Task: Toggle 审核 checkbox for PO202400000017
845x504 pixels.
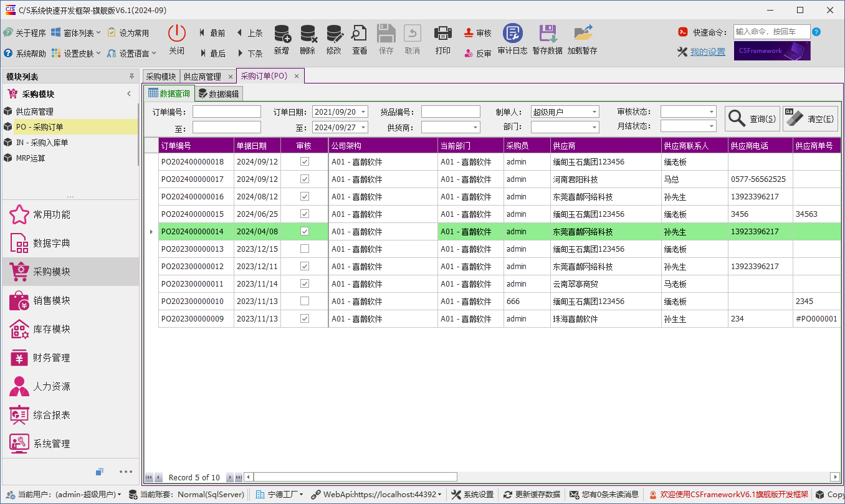Action: pos(305,179)
